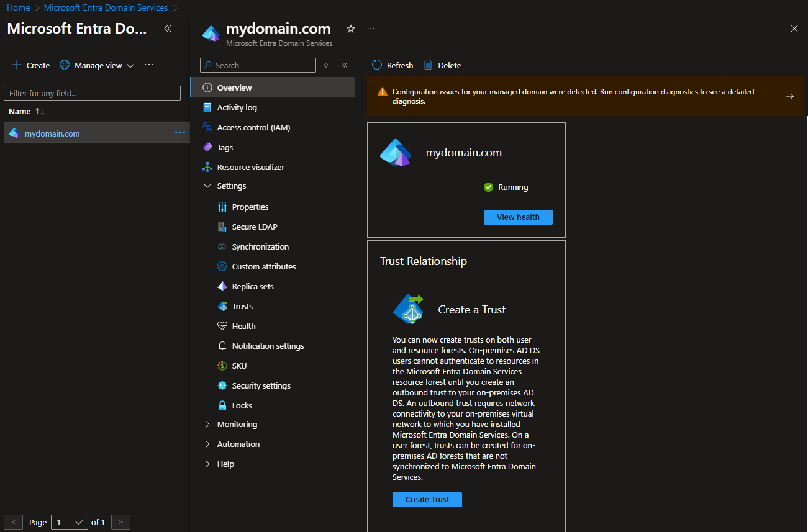The width and height of the screenshot is (808, 532).
Task: Open the Activity log menu item
Action: click(x=237, y=107)
